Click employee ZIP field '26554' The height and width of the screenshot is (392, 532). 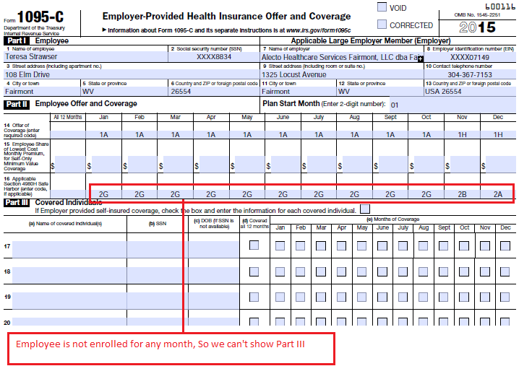(x=214, y=91)
